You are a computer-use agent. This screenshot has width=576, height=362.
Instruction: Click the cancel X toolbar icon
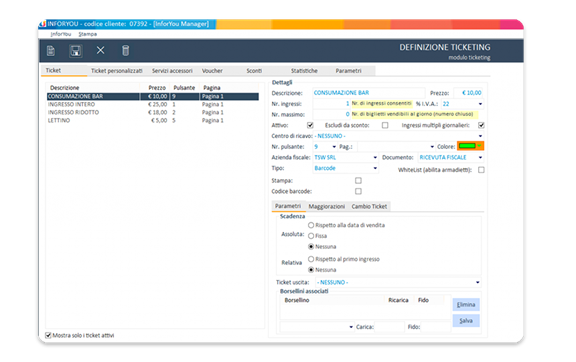[100, 50]
